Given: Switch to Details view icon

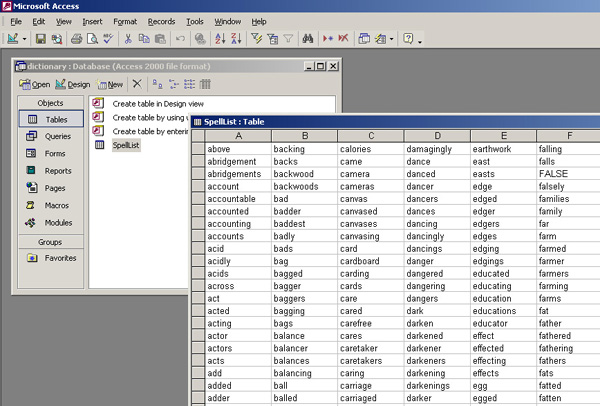Looking at the screenshot, I should click(205, 84).
